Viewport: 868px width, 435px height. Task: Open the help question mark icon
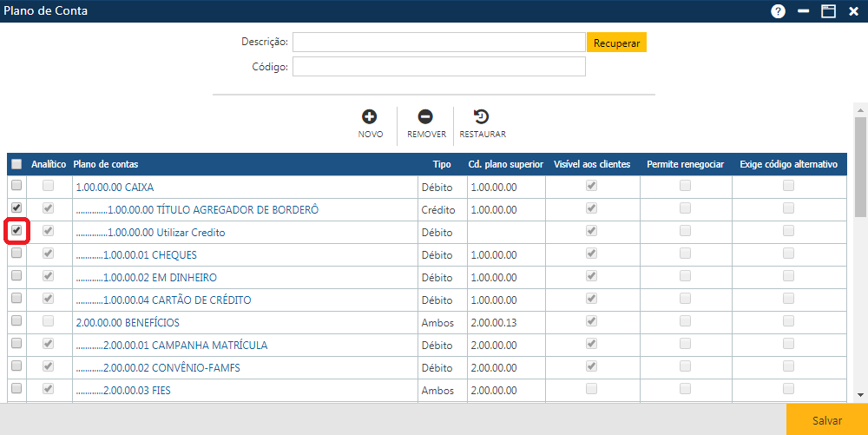point(778,11)
